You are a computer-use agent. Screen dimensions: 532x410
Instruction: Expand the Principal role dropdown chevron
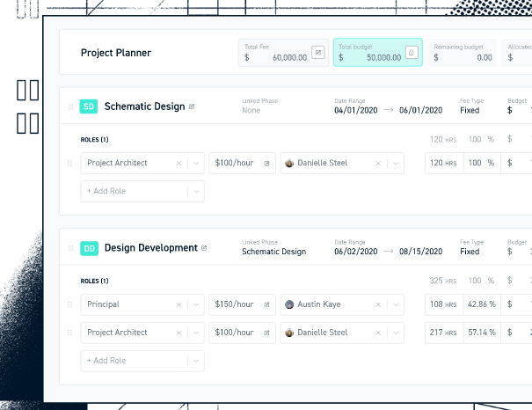point(196,304)
